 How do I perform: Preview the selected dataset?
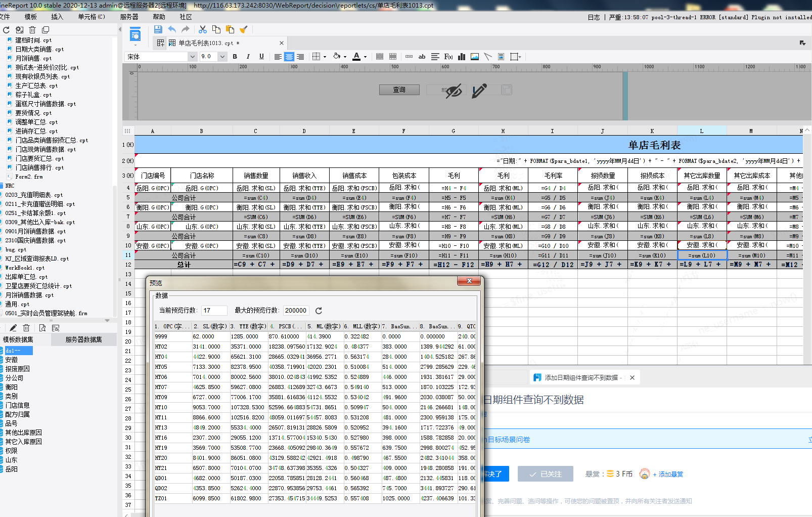(42, 328)
